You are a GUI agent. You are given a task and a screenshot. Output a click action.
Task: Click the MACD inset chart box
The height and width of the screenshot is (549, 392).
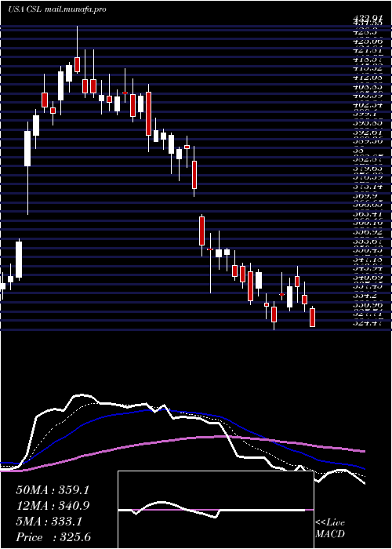(x=216, y=510)
